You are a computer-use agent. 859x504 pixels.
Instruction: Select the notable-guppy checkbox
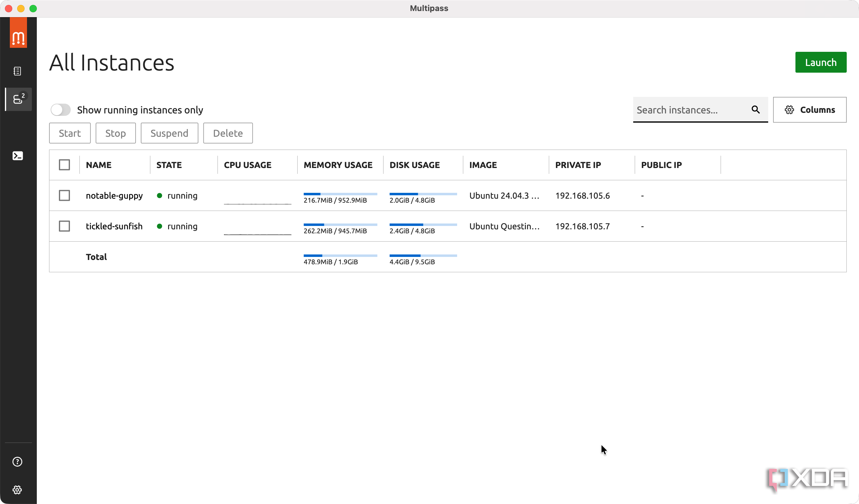(64, 196)
